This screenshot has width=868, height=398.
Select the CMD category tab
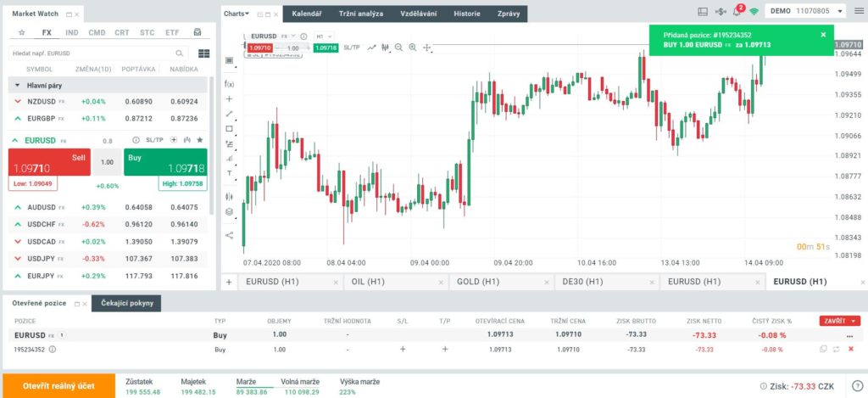tap(97, 33)
